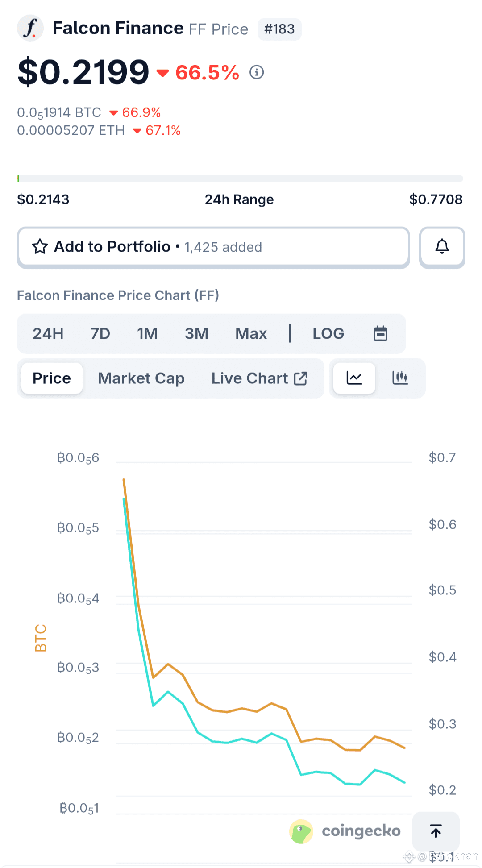Switch to the Market Cap tab
482x868 pixels.
(141, 378)
